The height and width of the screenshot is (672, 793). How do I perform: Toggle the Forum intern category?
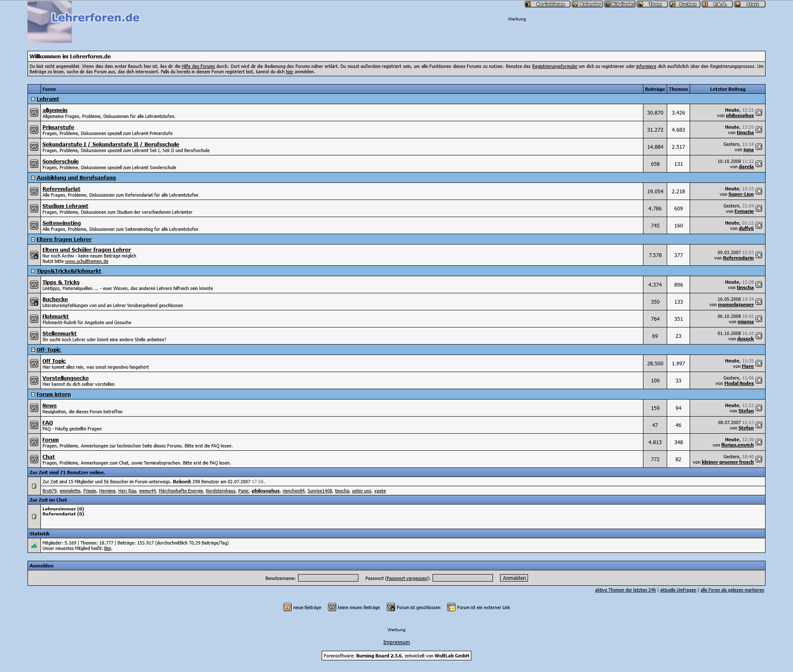33,395
